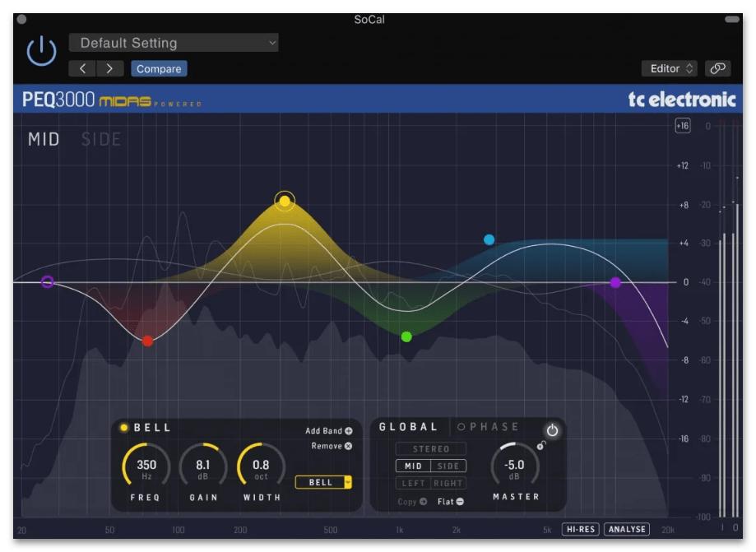The height and width of the screenshot is (552, 756).
Task: Click the WIDTH knob showing 0.8 oct
Action: [x=261, y=466]
